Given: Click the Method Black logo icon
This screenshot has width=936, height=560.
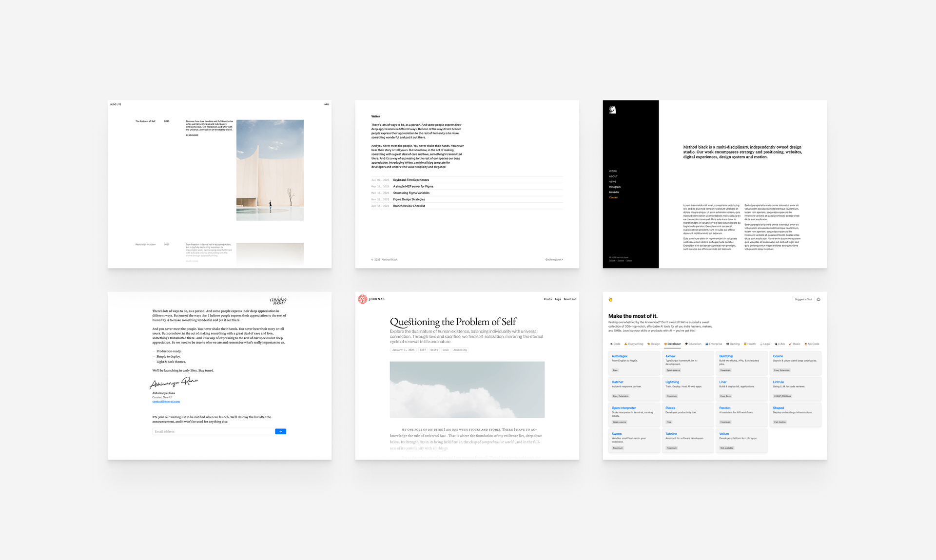Looking at the screenshot, I should tap(612, 110).
